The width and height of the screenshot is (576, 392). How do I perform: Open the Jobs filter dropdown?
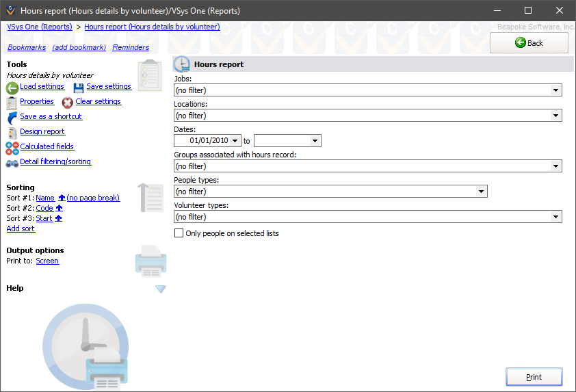pos(555,90)
